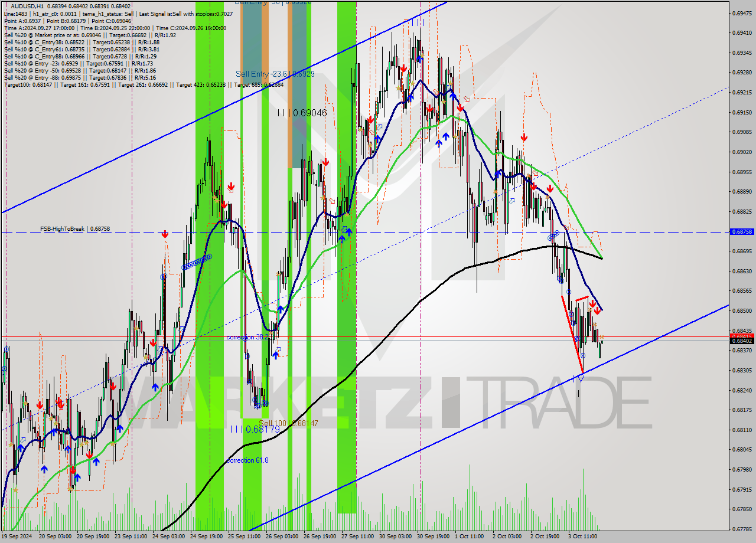Viewport: 756px width, 543px height.
Task: Click the 'I I I 0.69046' wave label
Action: click(x=302, y=112)
